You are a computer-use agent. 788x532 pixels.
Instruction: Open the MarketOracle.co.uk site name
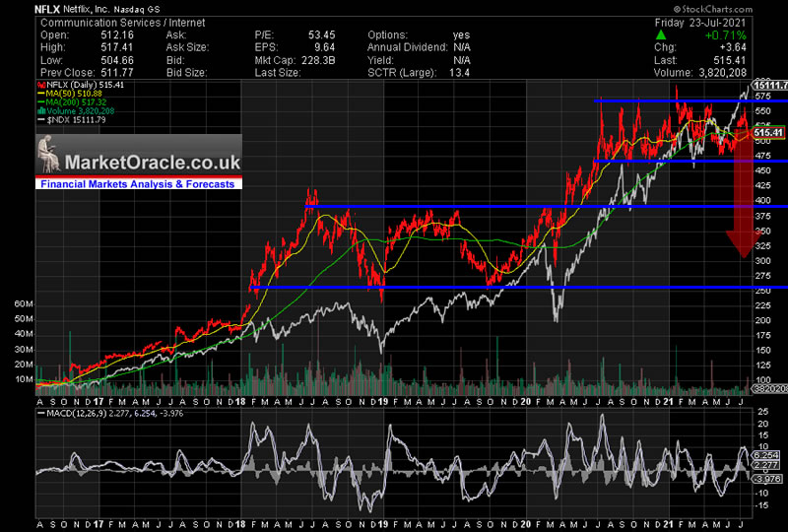[x=153, y=162]
